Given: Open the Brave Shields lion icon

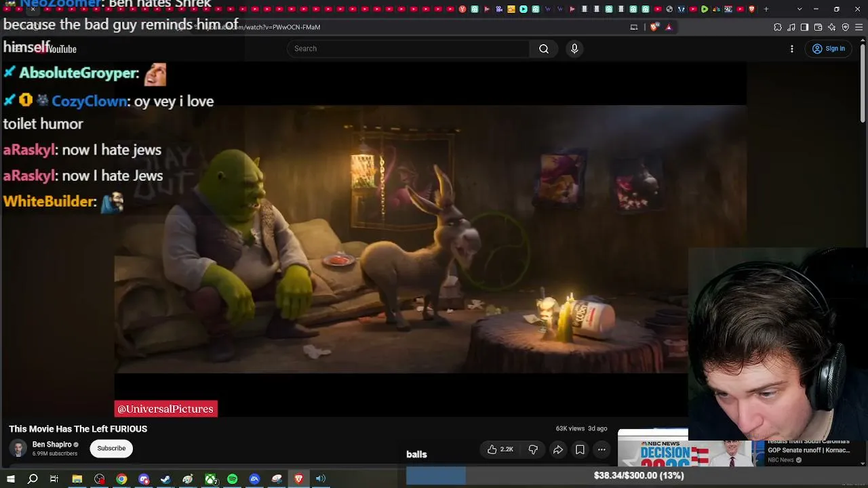Looking at the screenshot, I should click(654, 27).
